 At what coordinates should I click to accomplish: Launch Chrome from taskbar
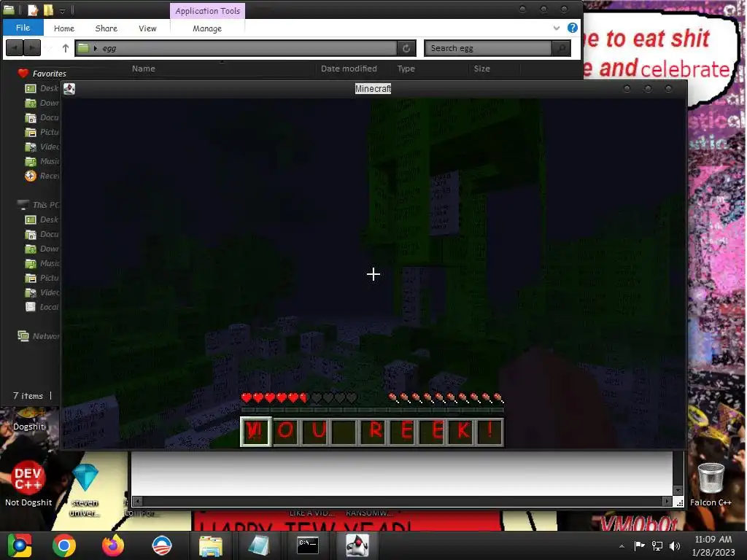[x=64, y=545]
